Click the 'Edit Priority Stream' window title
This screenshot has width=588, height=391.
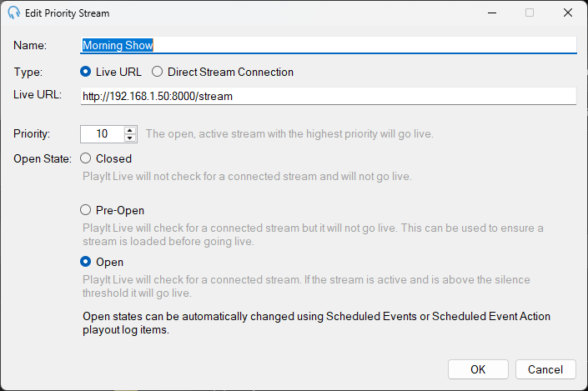click(67, 13)
